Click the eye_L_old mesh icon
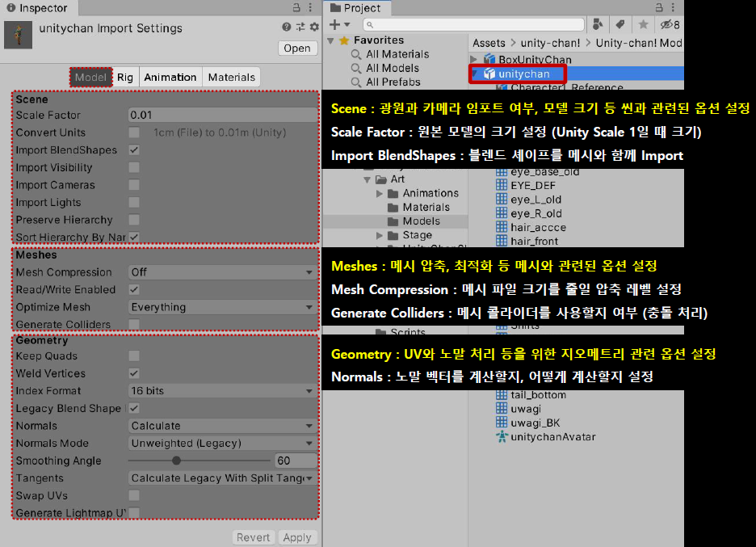756x547 pixels. [x=502, y=200]
